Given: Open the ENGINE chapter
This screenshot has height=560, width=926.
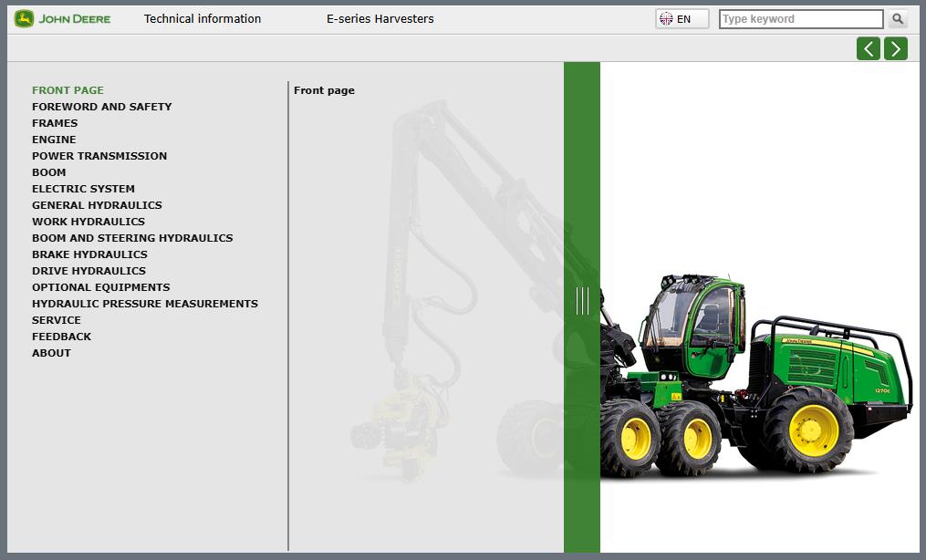Looking at the screenshot, I should tap(54, 140).
